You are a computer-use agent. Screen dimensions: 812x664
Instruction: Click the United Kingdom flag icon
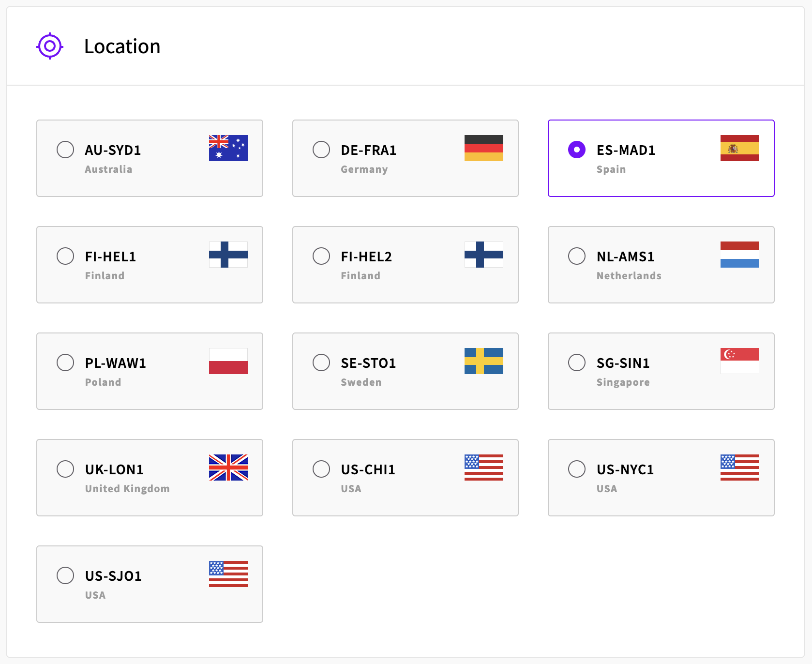click(228, 468)
